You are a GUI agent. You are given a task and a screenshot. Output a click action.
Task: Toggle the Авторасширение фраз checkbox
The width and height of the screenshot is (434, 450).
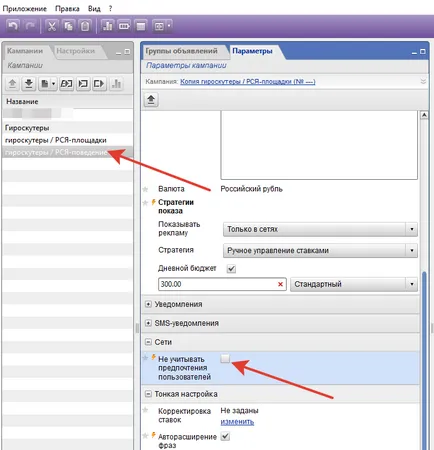226,436
